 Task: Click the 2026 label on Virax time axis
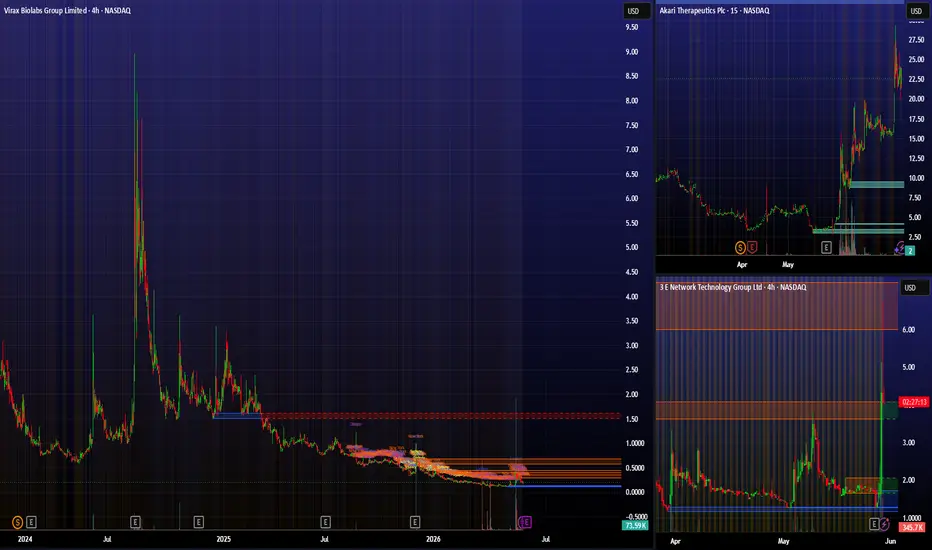433,539
